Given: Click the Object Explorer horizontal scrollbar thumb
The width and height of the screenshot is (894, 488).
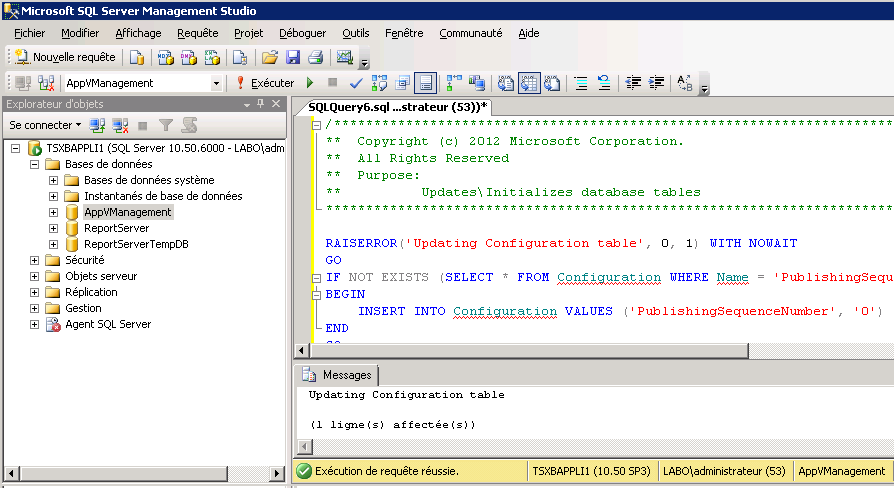Looking at the screenshot, I should click(x=124, y=473).
